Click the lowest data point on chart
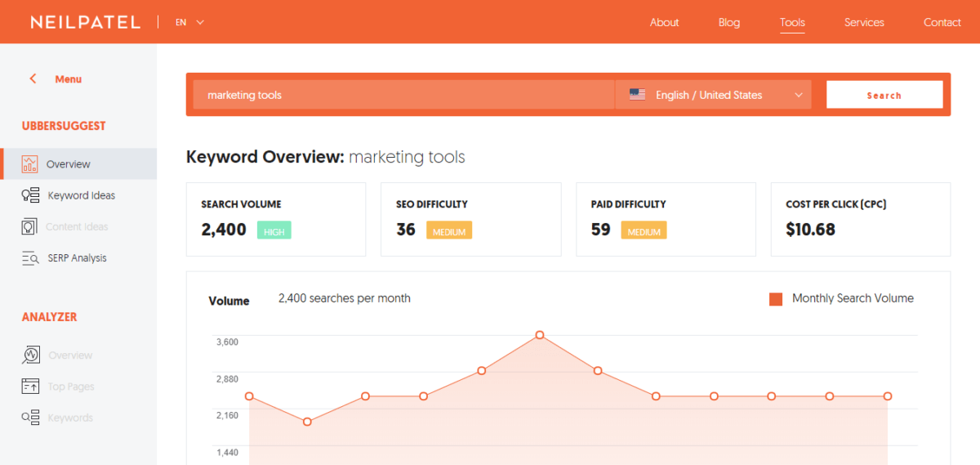This screenshot has width=980, height=465. (307, 422)
